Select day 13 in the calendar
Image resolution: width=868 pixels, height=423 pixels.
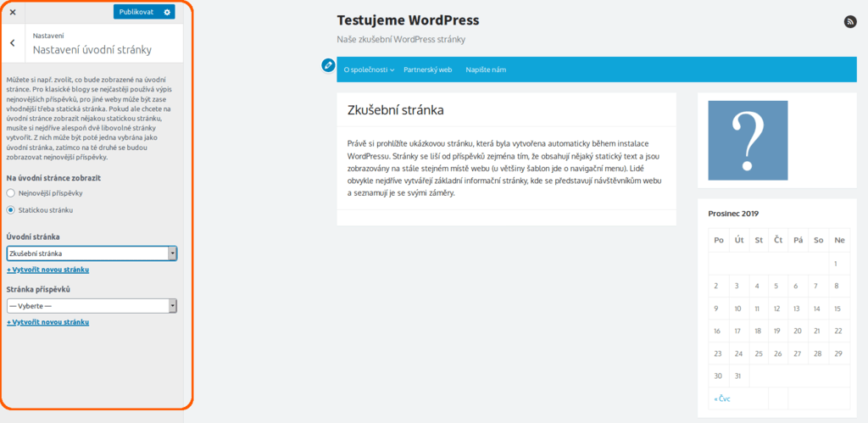[x=796, y=309]
